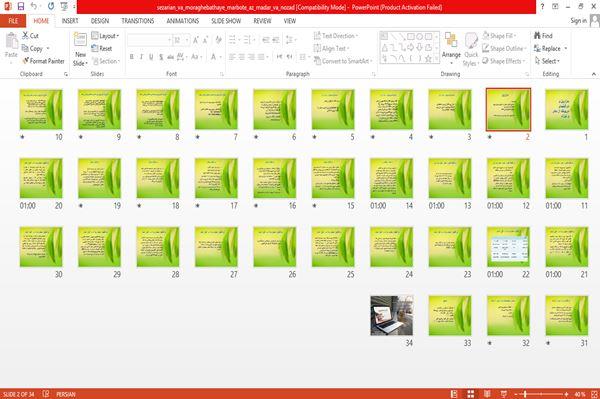The image size is (600, 399).
Task: Click zoom in plus button
Action: [x=566, y=394]
